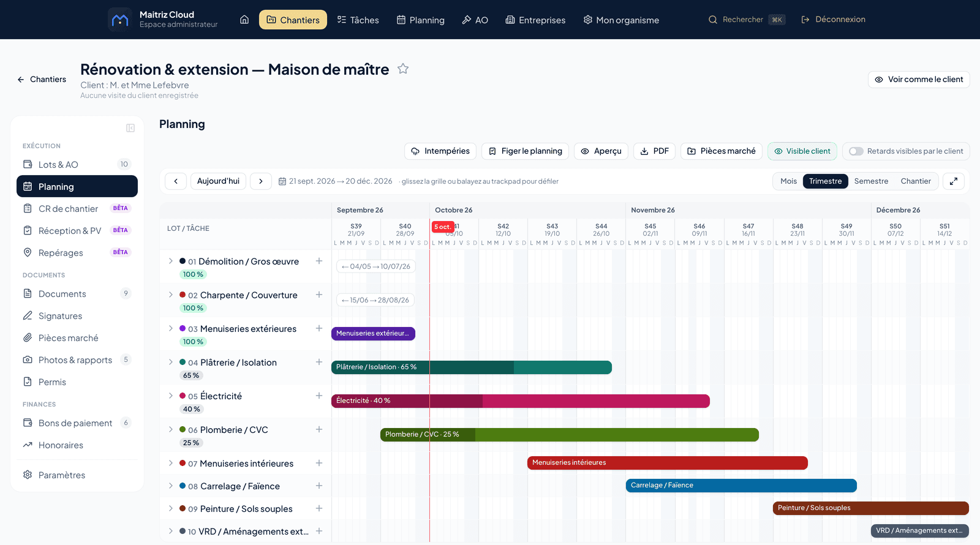Viewport: 980px width, 545px height.
Task: Click Voir comme le client button
Action: [919, 80]
